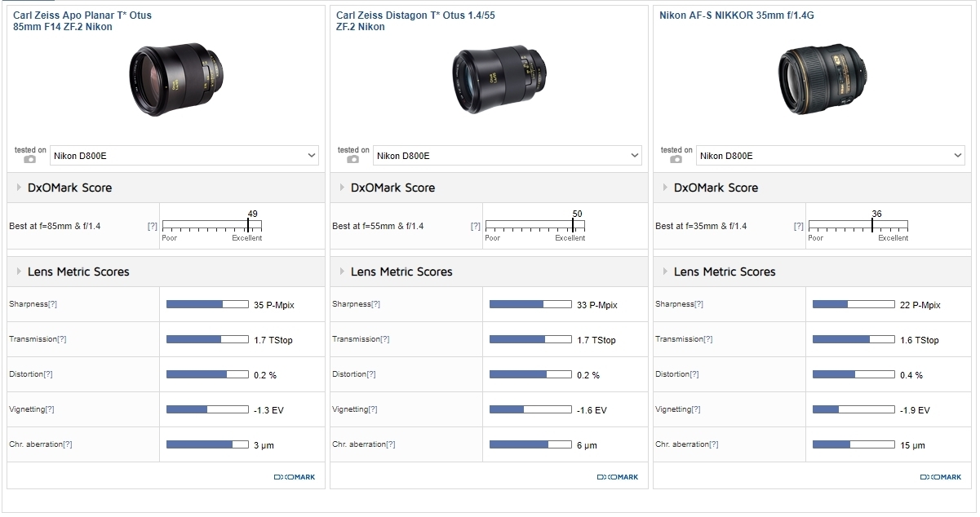Collapse the DxOMark Score section of first lens

pos(69,188)
